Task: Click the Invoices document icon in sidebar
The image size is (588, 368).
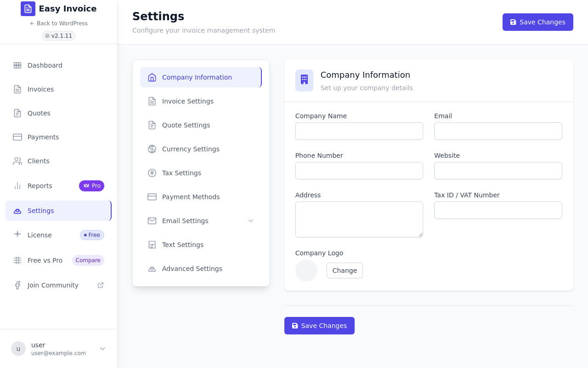Action: tap(17, 89)
